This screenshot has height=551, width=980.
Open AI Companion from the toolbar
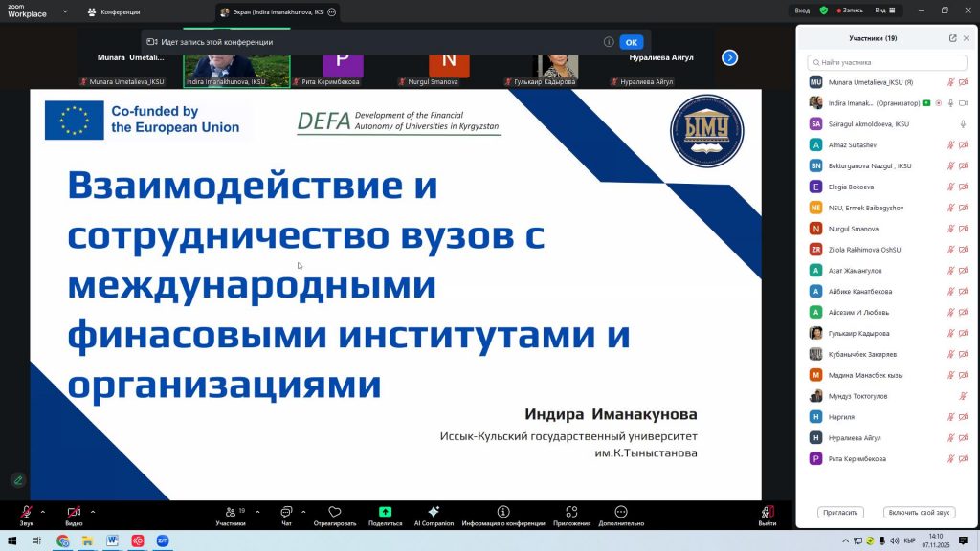pyautogui.click(x=434, y=512)
